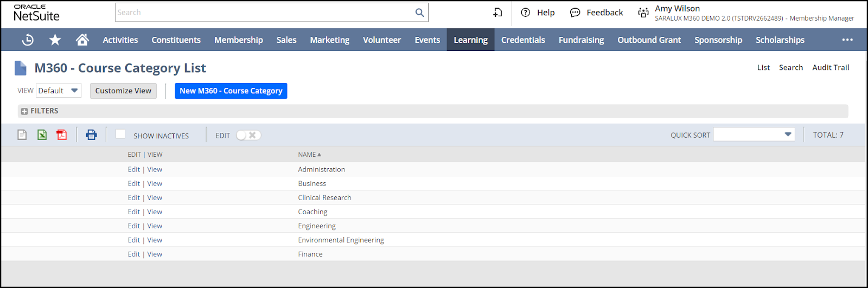Open the Recent Records clock icon
Screen dimensions: 868x288
28,40
